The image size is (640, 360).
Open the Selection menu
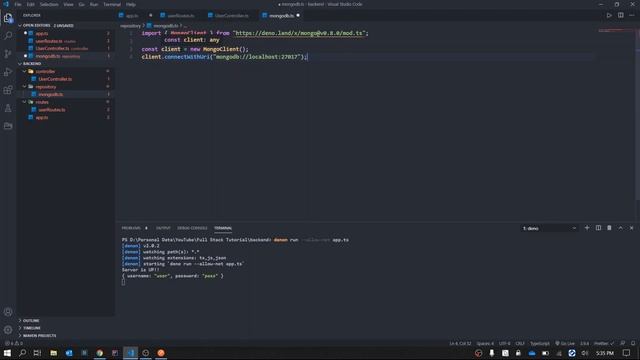(x=49, y=4)
